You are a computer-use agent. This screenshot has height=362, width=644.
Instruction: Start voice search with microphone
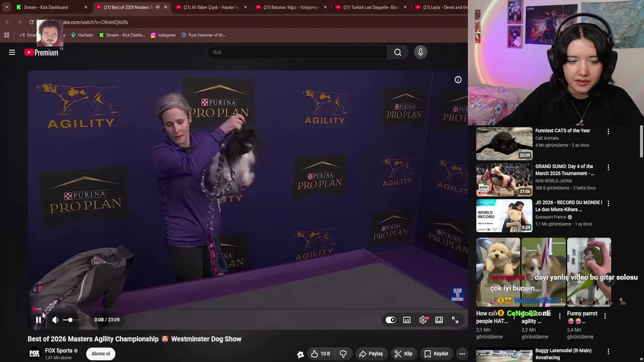click(421, 52)
